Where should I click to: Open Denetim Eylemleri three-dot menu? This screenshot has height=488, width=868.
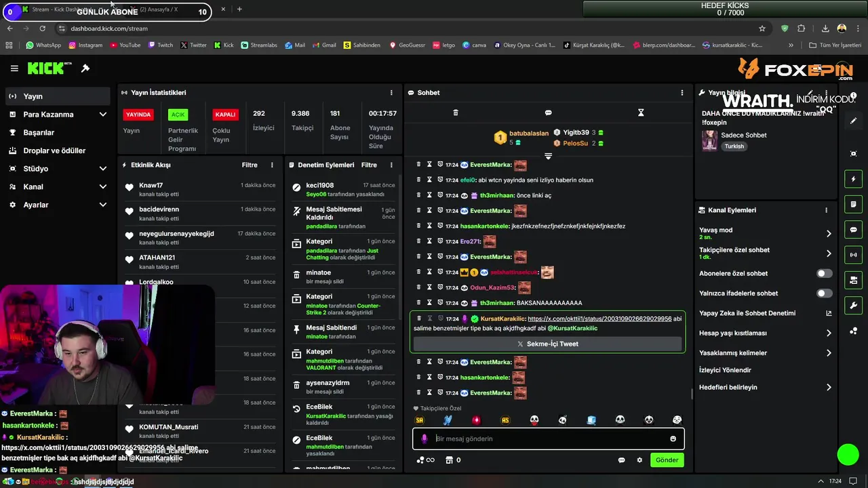391,165
